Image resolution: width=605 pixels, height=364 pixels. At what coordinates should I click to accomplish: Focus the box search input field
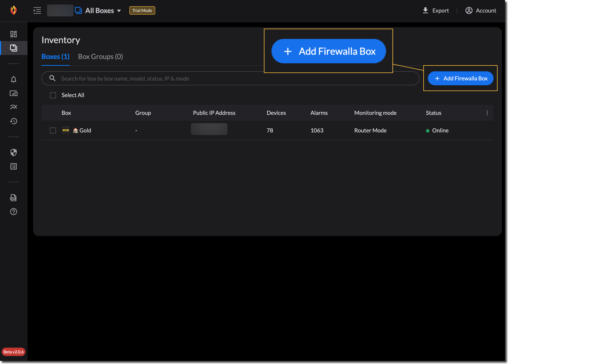tap(230, 78)
